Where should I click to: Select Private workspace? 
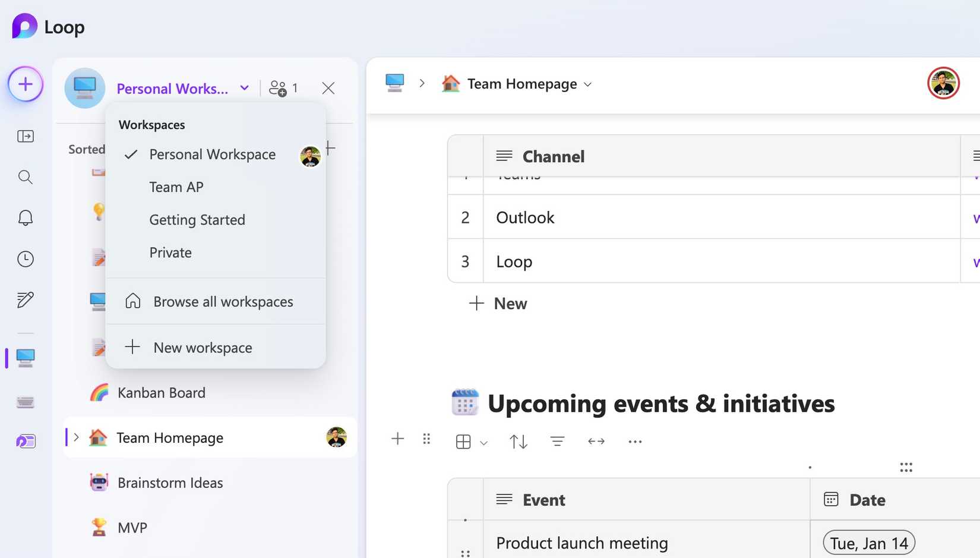coord(170,253)
